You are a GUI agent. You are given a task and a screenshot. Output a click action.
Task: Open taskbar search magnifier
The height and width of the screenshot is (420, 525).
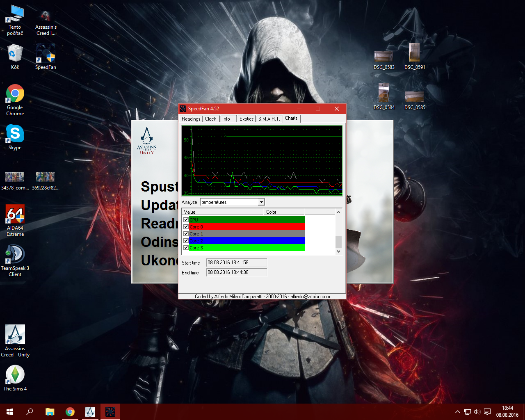click(30, 412)
